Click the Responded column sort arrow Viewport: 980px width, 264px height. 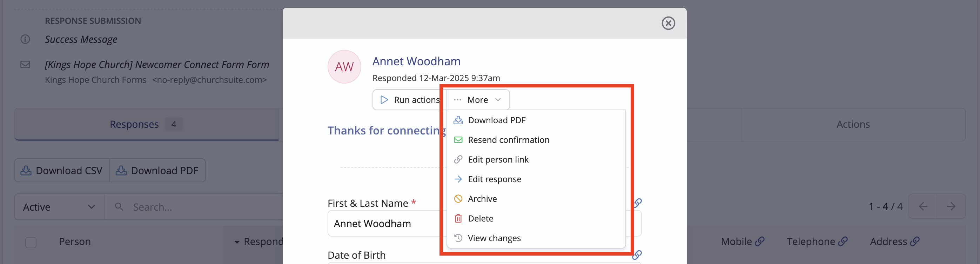tap(237, 242)
